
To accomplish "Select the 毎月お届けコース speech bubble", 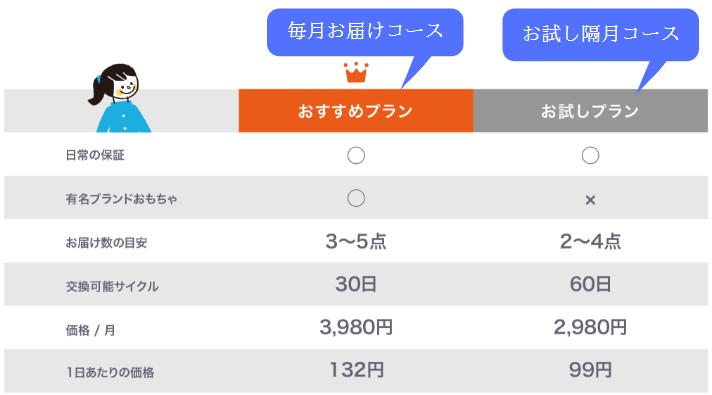I will [x=365, y=32].
